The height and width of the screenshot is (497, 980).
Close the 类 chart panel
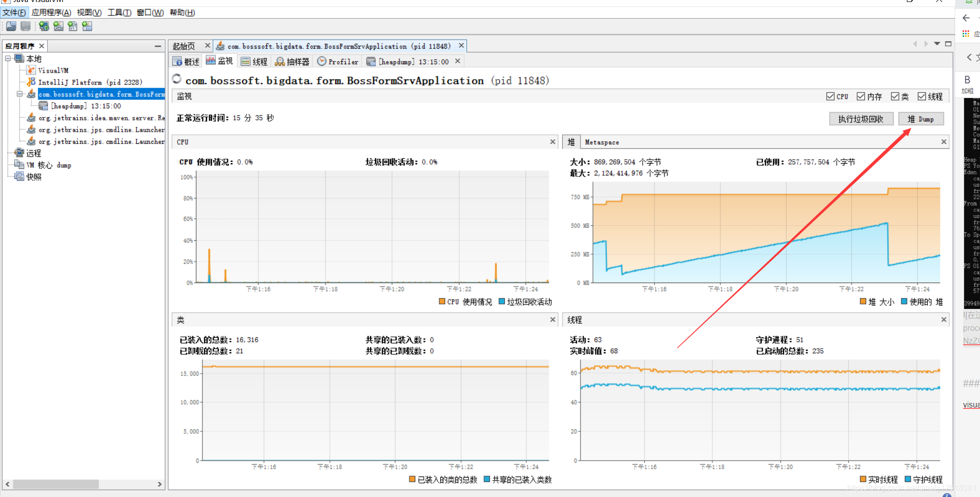click(553, 319)
